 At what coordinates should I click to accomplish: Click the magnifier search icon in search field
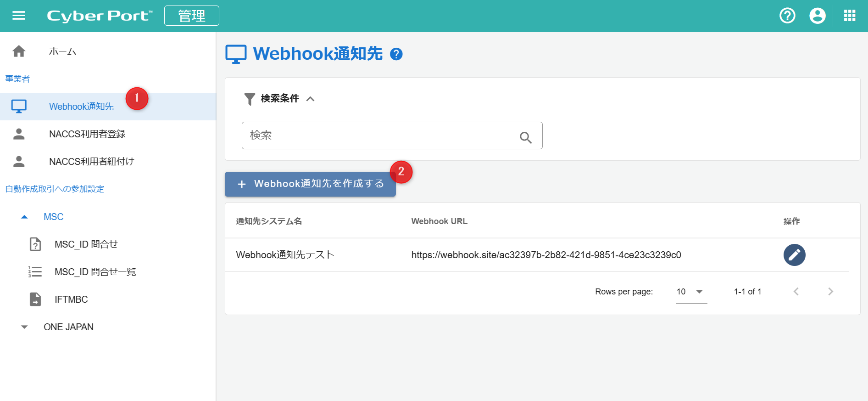[x=525, y=137]
